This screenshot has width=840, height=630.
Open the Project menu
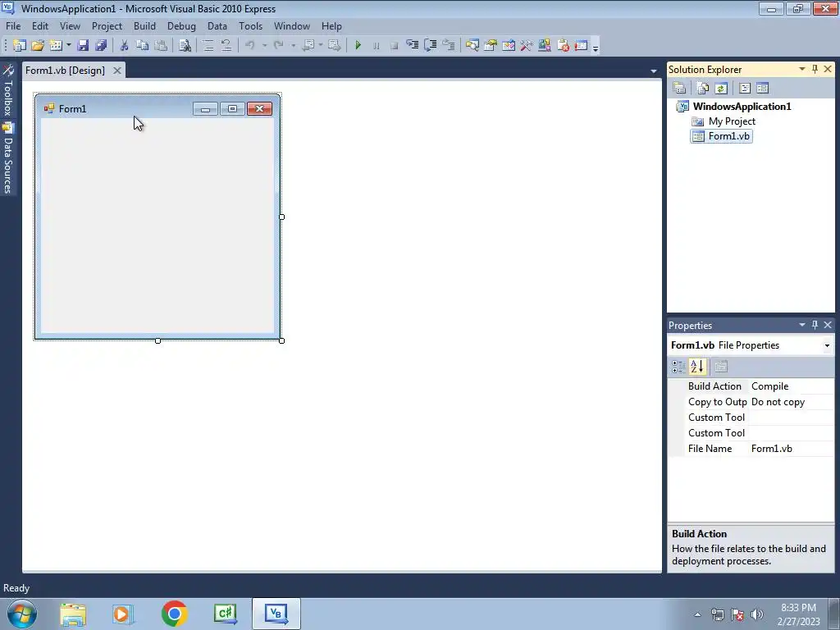(x=107, y=26)
